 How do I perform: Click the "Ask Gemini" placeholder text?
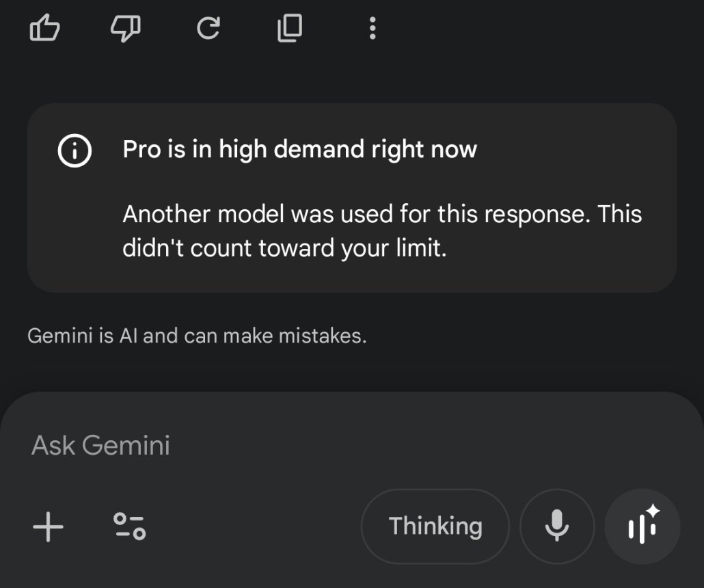pyautogui.click(x=100, y=446)
